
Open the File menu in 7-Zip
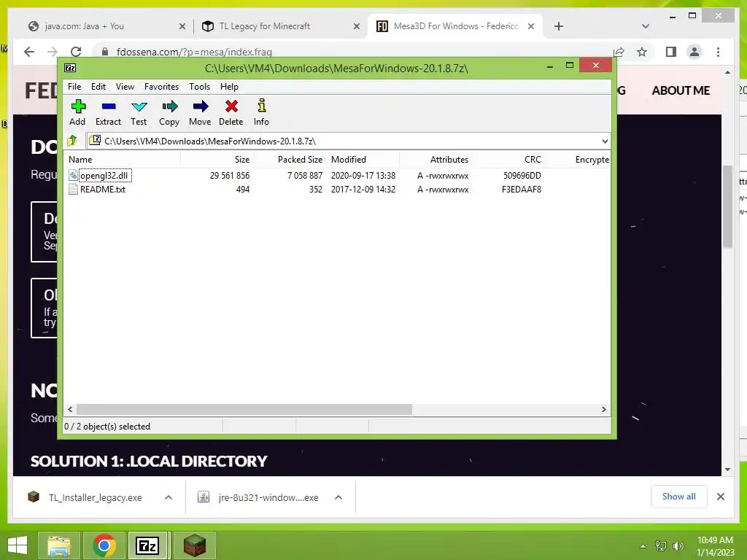coord(74,87)
